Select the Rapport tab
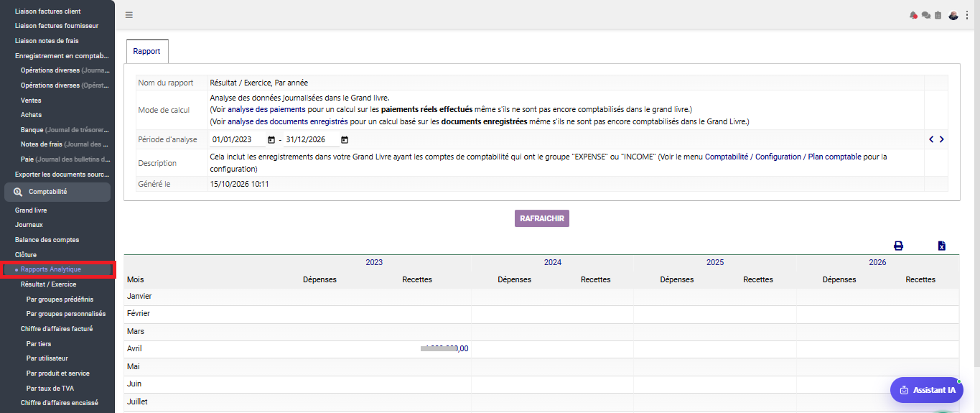Viewport: 980px width, 413px height. coord(146,52)
